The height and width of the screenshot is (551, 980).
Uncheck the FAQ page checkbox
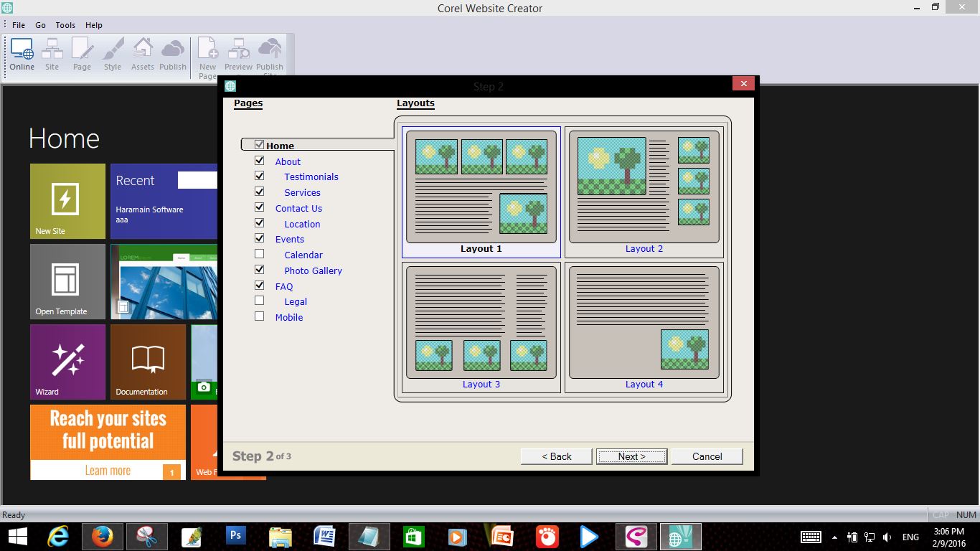[x=260, y=286]
